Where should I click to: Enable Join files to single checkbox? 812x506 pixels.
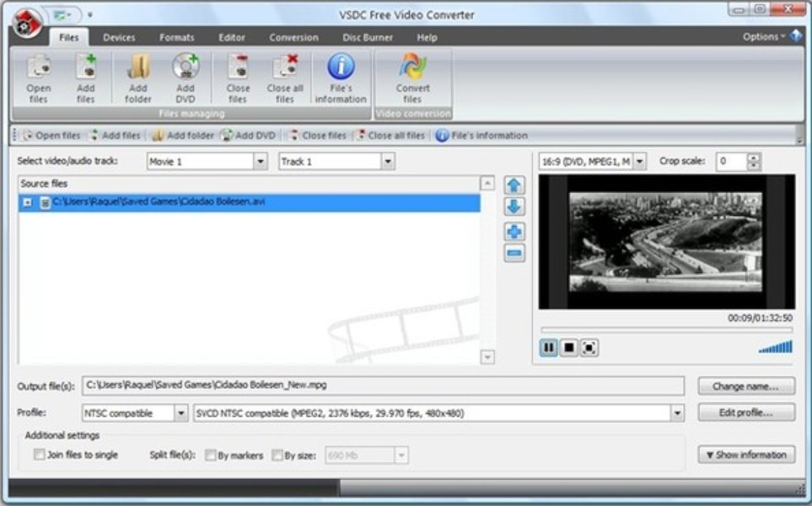39,455
